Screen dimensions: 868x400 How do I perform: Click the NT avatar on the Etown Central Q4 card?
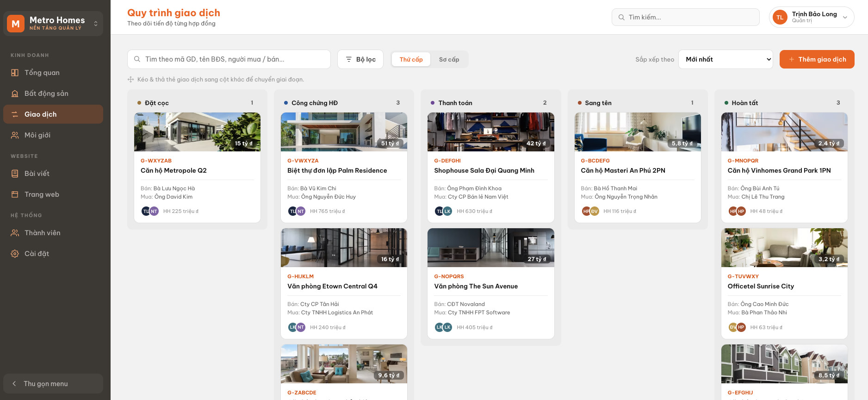(301, 327)
